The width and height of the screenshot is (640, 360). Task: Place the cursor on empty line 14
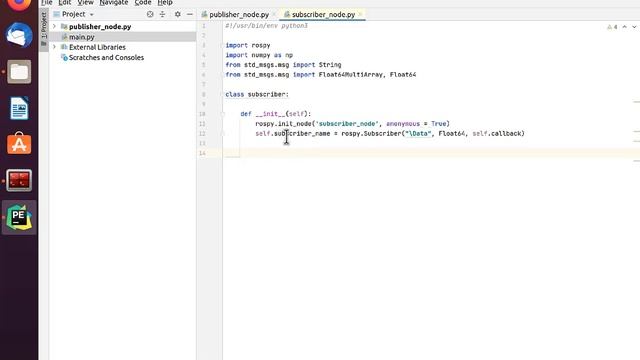[432, 153]
